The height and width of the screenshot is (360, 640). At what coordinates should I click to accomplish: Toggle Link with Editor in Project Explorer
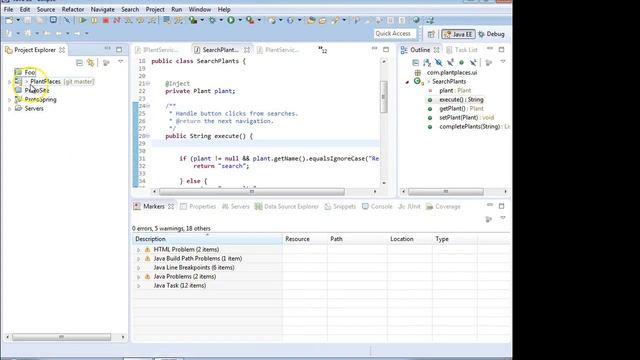point(91,62)
